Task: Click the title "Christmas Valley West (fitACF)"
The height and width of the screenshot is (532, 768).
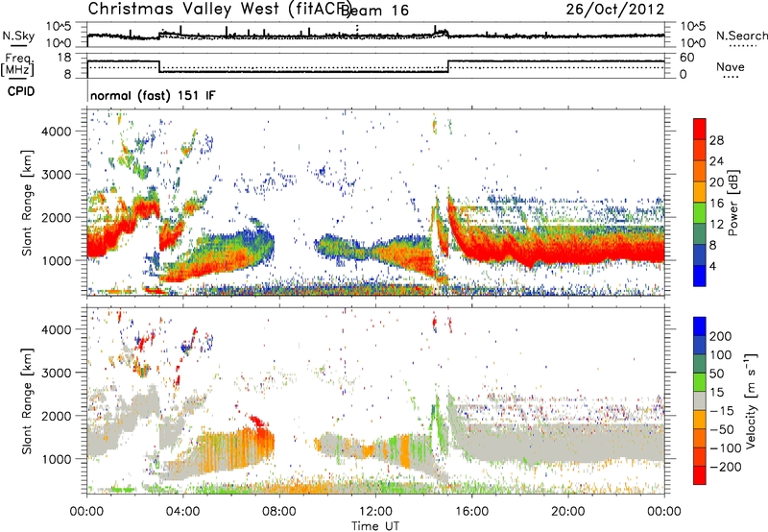Action: tap(219, 9)
